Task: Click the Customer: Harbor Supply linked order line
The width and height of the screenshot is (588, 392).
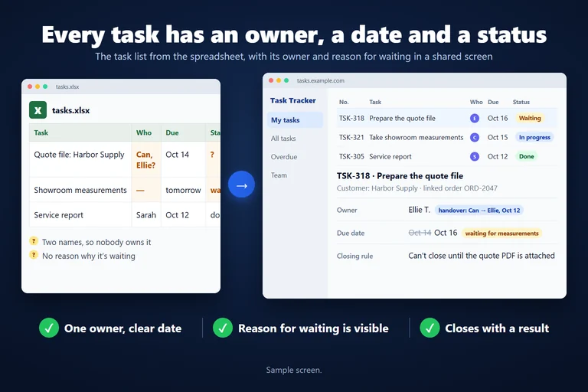Action: [x=417, y=188]
